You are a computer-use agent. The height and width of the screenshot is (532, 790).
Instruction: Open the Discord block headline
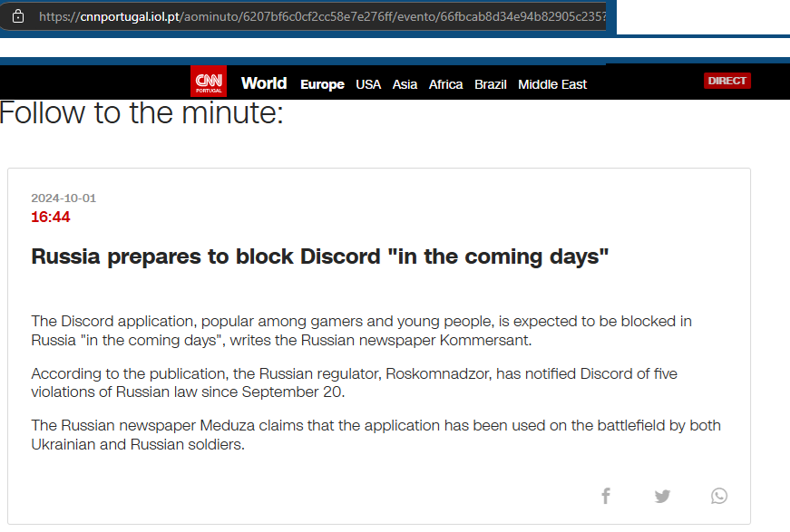320,256
